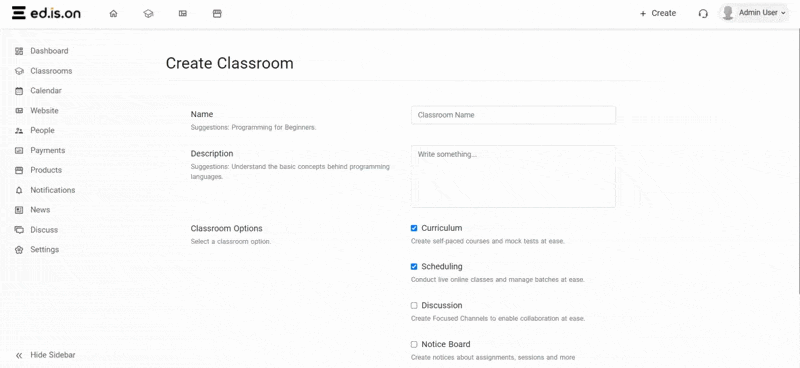Expand the Admin User dropdown

pos(754,13)
